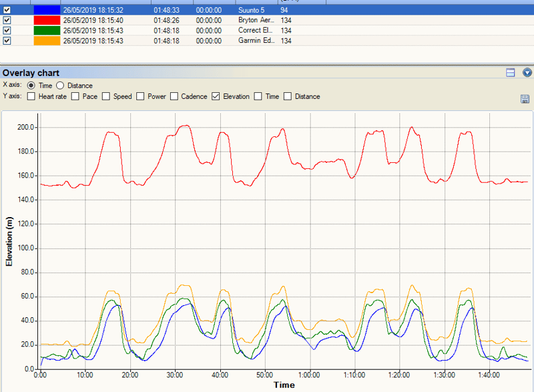Enable the Distance Y axis checkbox
The width and height of the screenshot is (534, 392).
tap(288, 96)
